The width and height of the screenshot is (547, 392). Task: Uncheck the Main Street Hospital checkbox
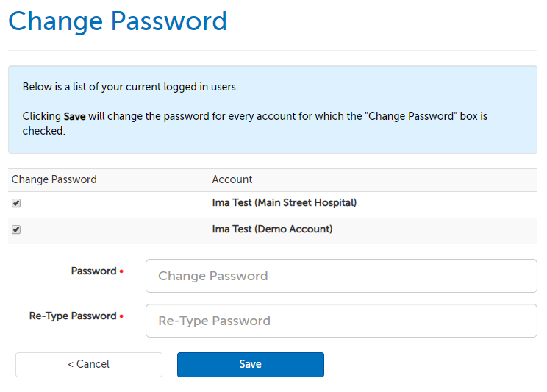[16, 203]
